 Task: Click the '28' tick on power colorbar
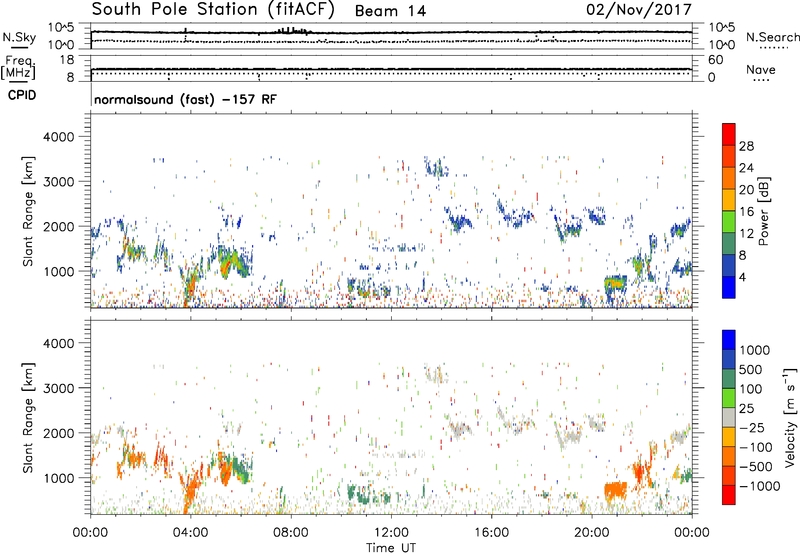click(746, 146)
